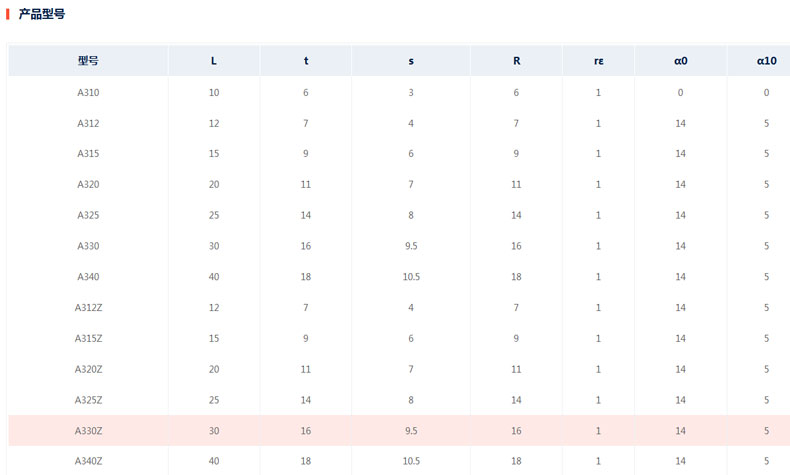This screenshot has height=475, width=790.
Task: Click the R column header
Action: point(516,60)
